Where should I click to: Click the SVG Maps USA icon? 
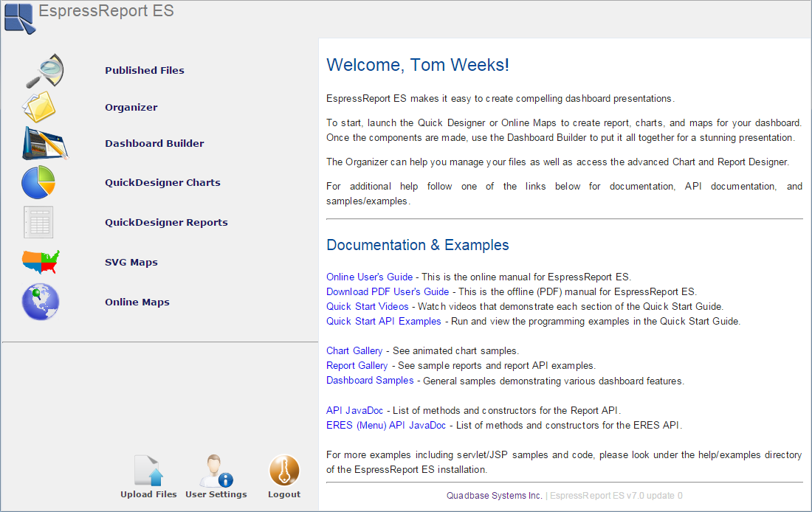tap(41, 262)
